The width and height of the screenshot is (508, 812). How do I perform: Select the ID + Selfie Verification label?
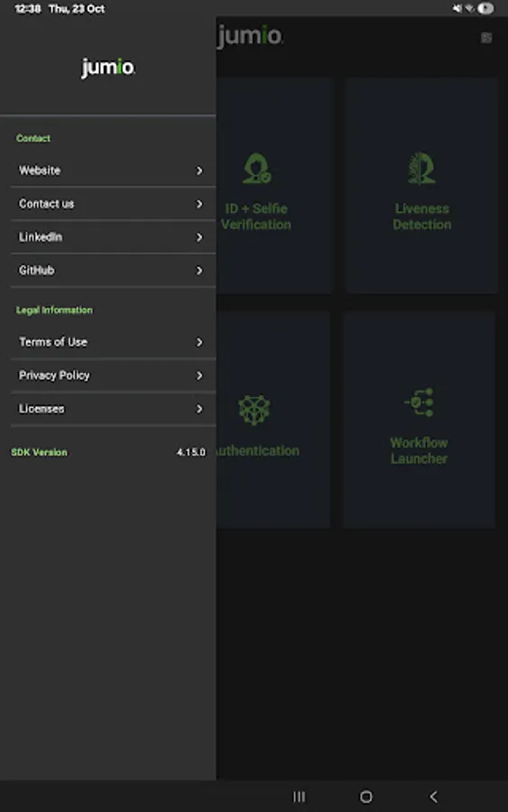point(256,217)
